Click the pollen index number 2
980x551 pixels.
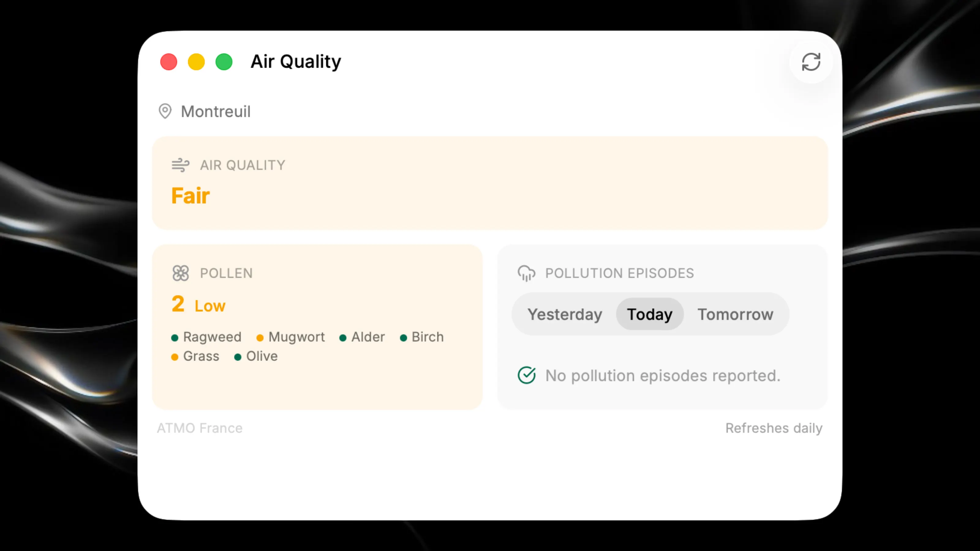point(178,304)
